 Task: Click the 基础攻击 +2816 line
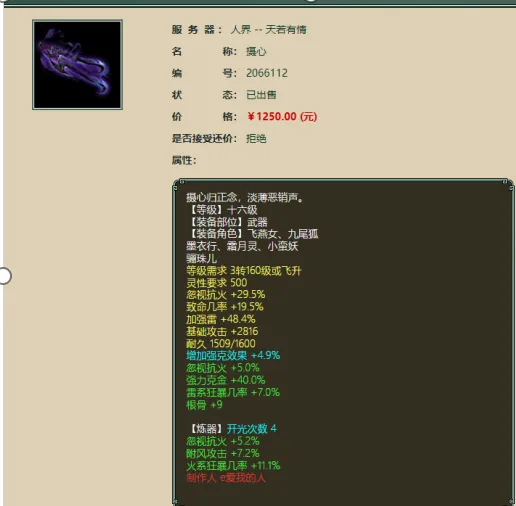point(222,331)
